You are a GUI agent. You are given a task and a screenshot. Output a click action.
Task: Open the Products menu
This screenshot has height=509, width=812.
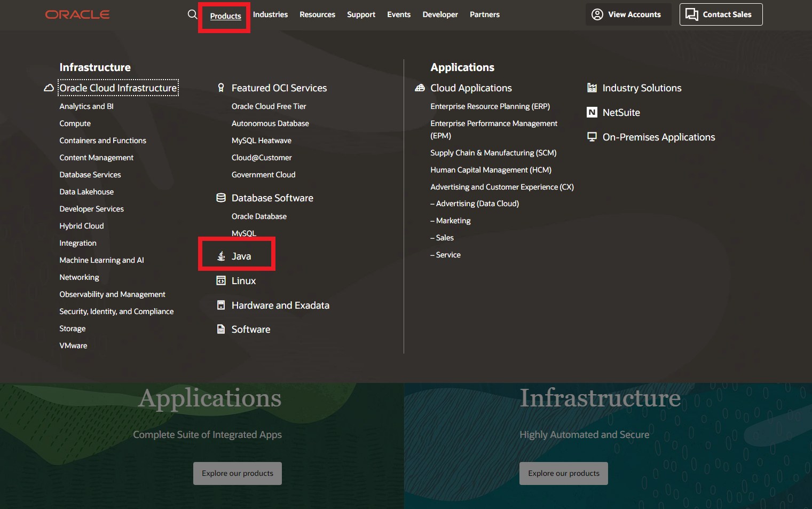[x=225, y=16]
